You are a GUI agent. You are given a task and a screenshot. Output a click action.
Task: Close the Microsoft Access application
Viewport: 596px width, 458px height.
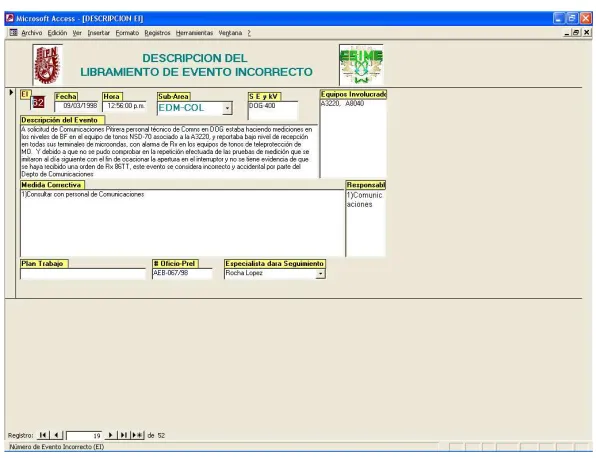tap(586, 18)
